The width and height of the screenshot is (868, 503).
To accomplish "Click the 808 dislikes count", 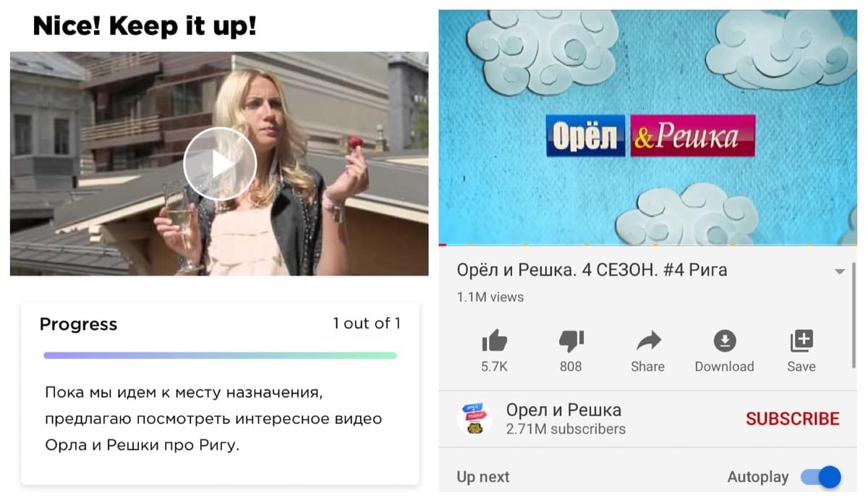I will (571, 366).
